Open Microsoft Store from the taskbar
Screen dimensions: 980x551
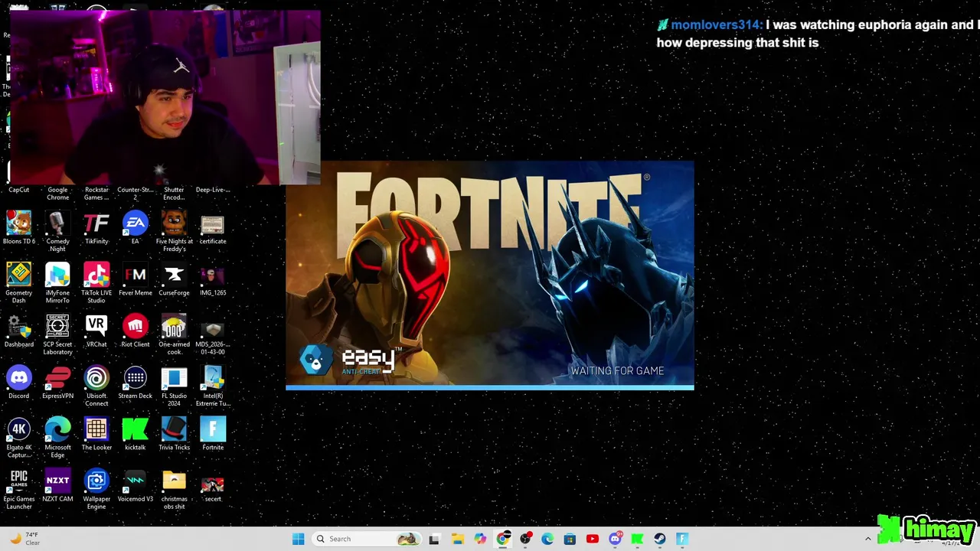570,539
